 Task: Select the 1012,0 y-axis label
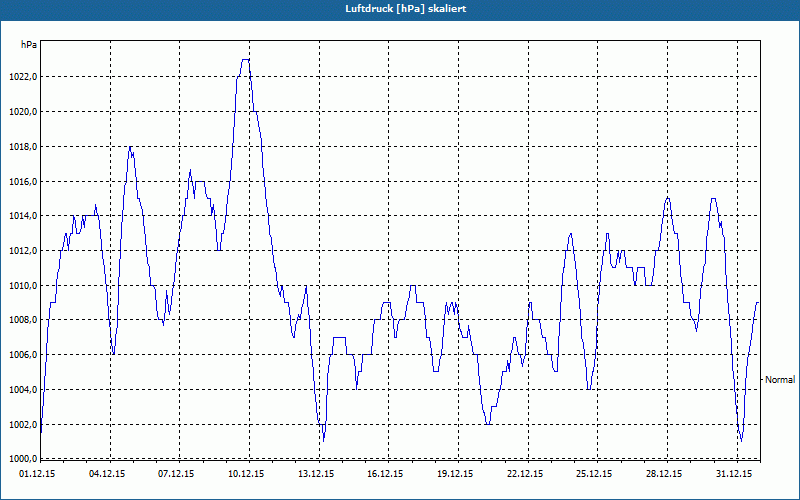(x=22, y=251)
